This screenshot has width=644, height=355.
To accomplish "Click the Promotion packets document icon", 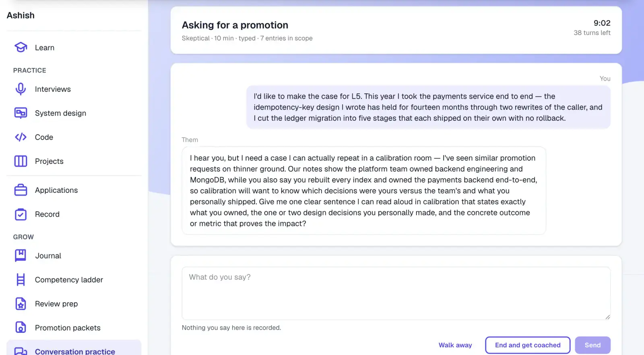I will click(x=21, y=328).
